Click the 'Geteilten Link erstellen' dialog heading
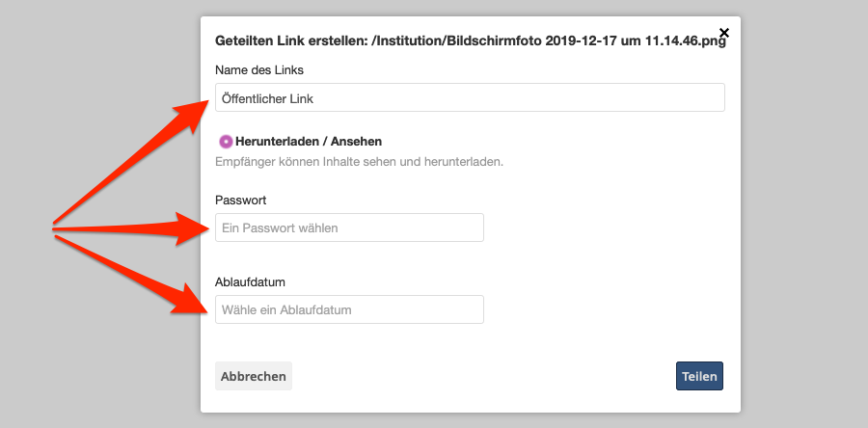The height and width of the screenshot is (428, 868). (x=289, y=41)
